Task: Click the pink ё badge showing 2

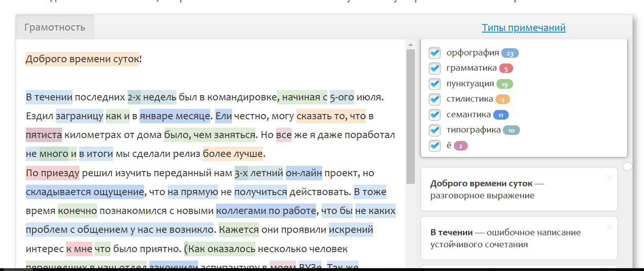Action: [461, 146]
